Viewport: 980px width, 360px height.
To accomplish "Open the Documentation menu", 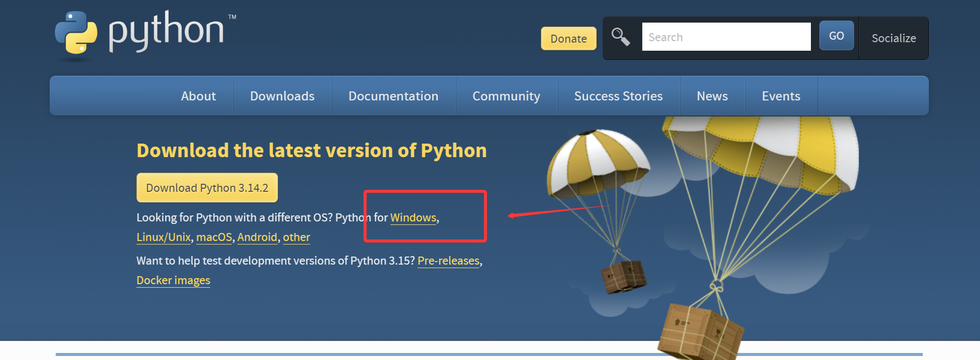I will (393, 96).
